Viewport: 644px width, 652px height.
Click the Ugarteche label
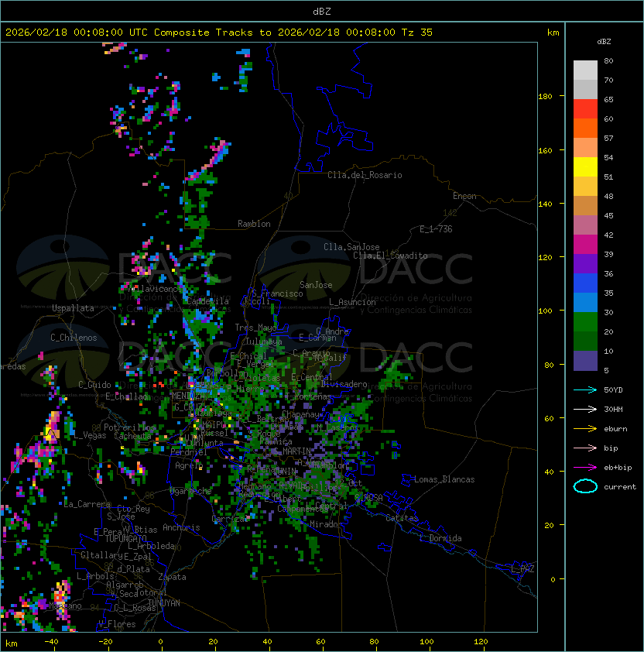pos(190,491)
